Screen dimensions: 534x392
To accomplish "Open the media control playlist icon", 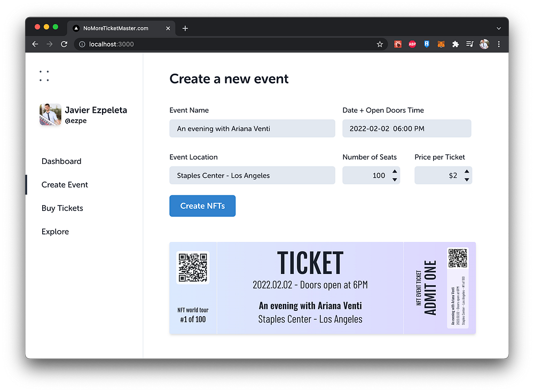I will coord(469,44).
